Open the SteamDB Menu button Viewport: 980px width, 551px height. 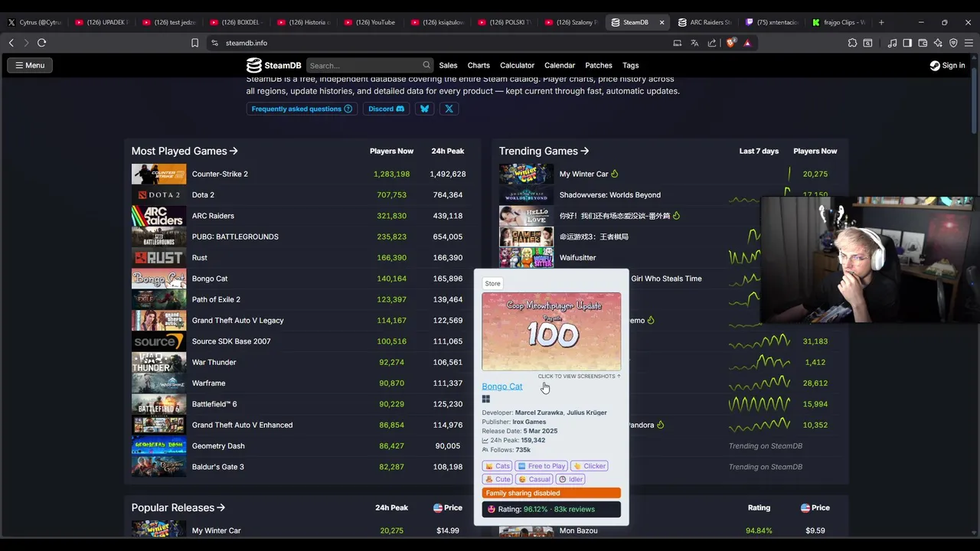[30, 65]
